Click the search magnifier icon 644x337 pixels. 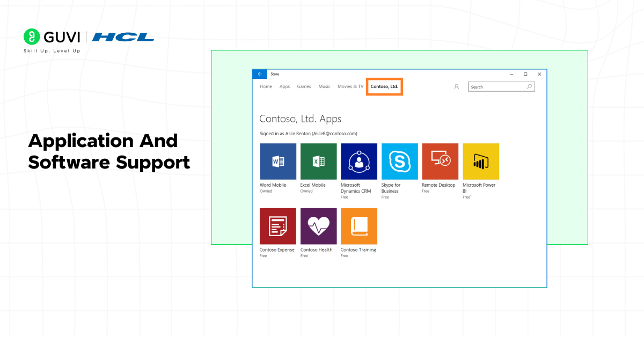[529, 86]
